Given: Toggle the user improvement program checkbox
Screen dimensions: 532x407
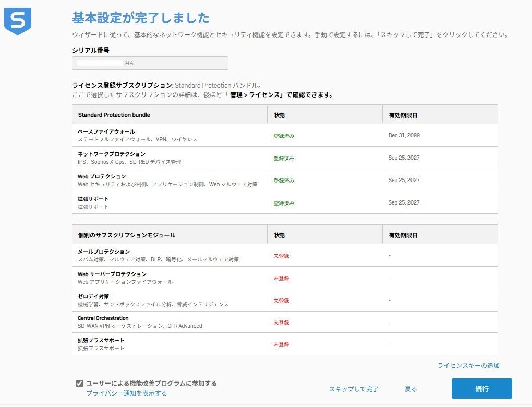Looking at the screenshot, I should 79,384.
